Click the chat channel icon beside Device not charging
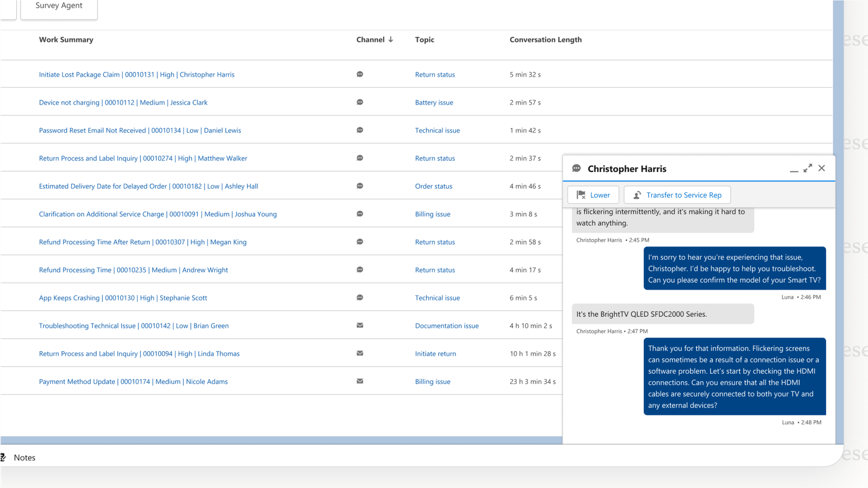Screen dimensions: 868x488 pyautogui.click(x=360, y=102)
